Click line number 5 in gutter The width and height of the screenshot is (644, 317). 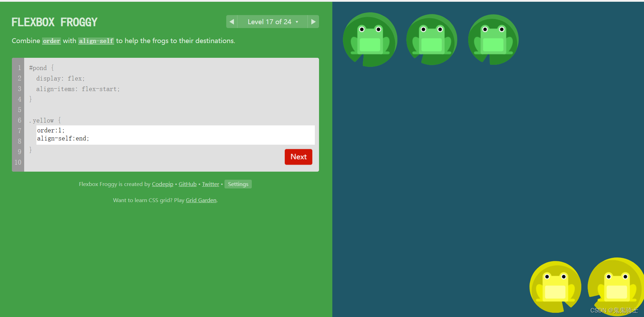[20, 110]
